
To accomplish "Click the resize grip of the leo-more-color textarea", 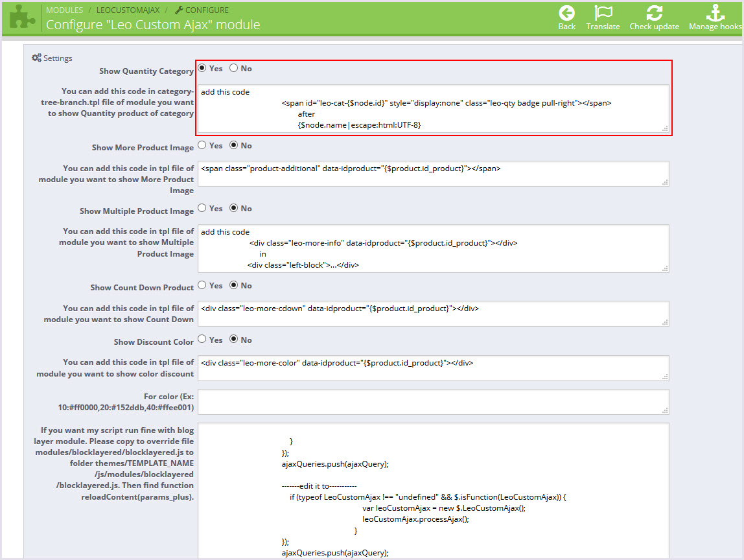I will (665, 377).
